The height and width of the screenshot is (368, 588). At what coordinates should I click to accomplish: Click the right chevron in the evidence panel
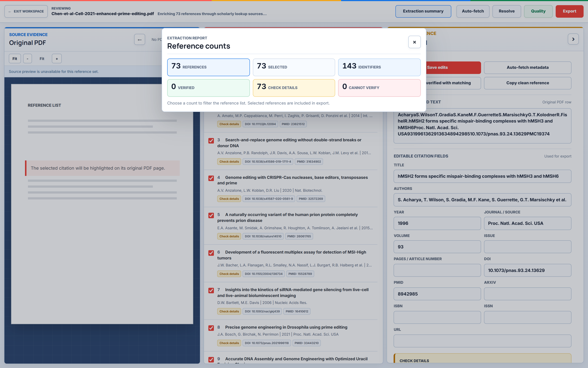573,39
